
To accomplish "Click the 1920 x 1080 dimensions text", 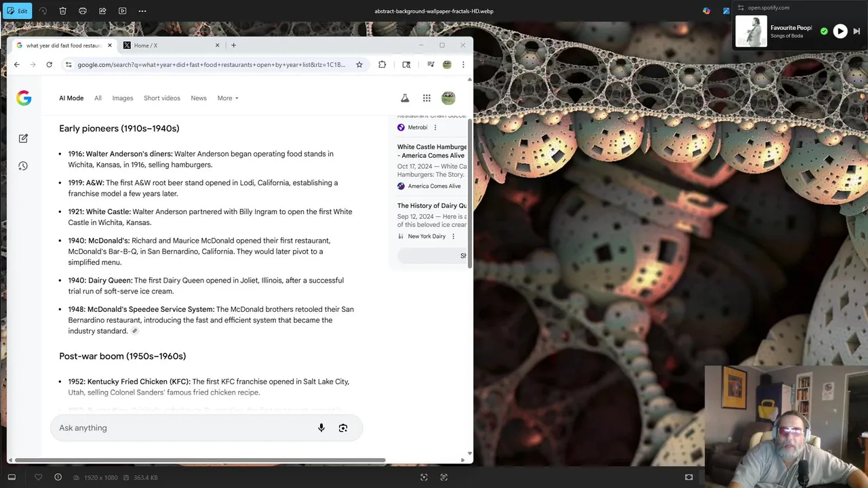I will (100, 477).
